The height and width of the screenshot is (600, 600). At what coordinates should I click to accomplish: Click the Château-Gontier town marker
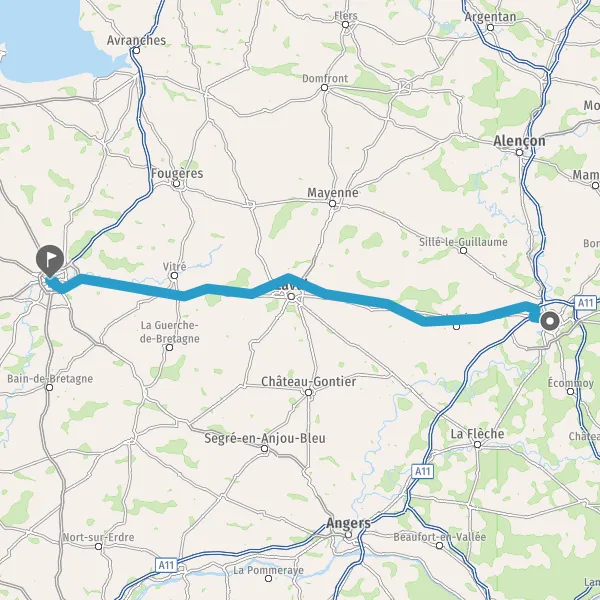[308, 392]
